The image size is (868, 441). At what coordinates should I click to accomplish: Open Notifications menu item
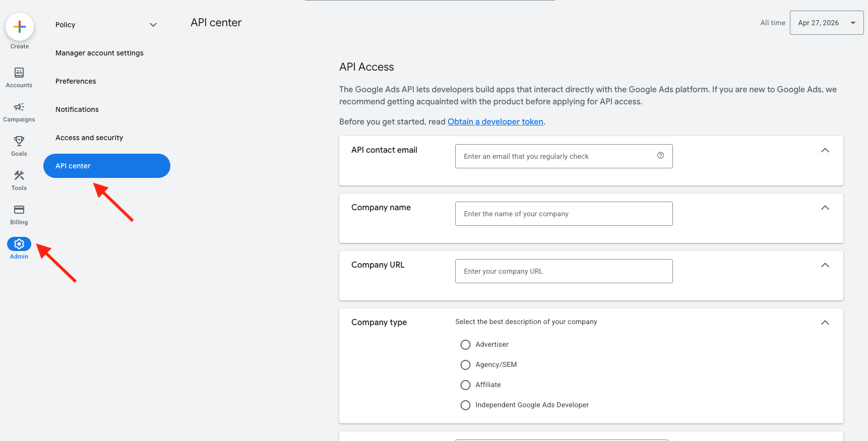point(77,109)
